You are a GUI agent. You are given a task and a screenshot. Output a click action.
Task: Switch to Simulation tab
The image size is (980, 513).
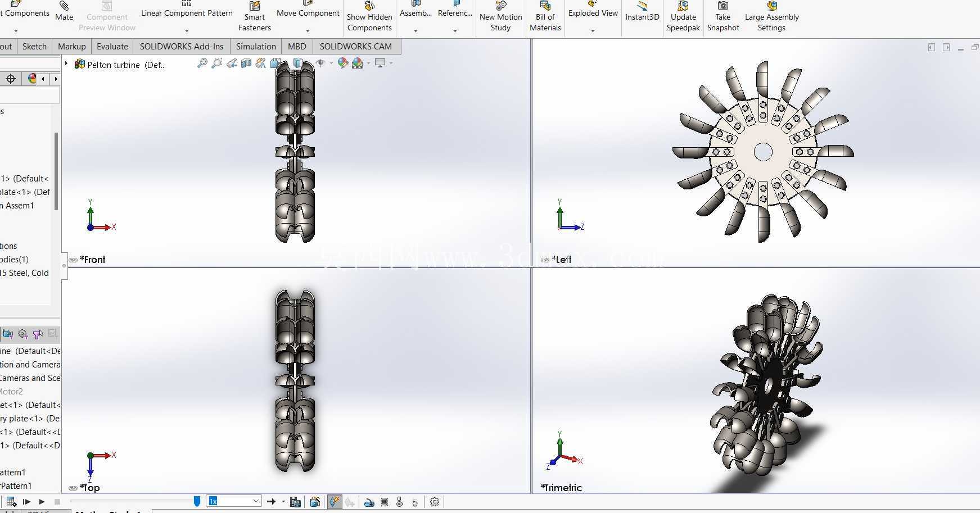click(x=256, y=47)
